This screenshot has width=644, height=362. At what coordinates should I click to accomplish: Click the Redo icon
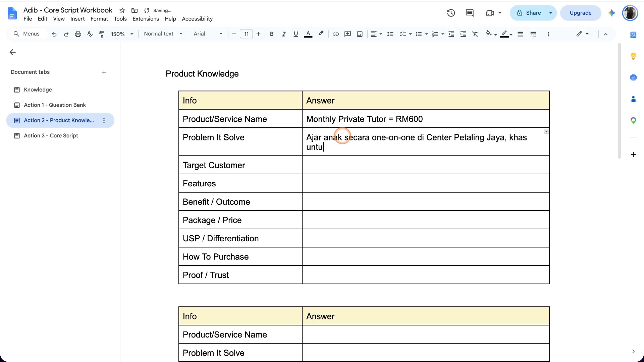(x=66, y=34)
